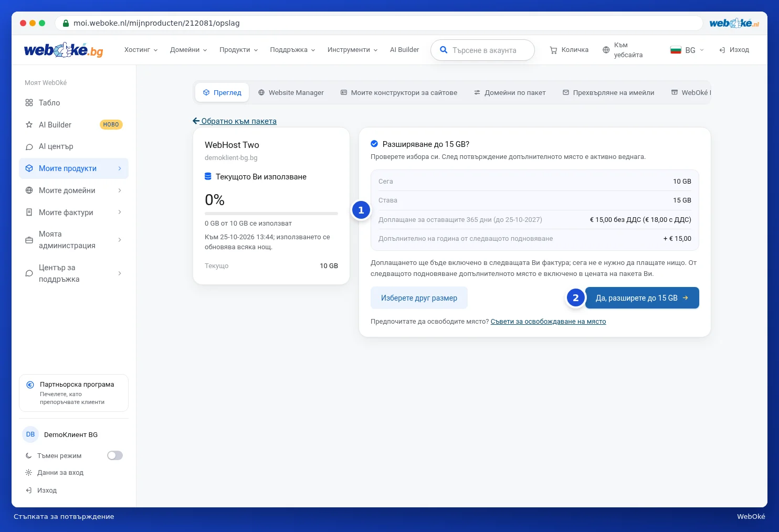
Task: Open Съвети за освобождаване на място link
Action: [x=548, y=322]
